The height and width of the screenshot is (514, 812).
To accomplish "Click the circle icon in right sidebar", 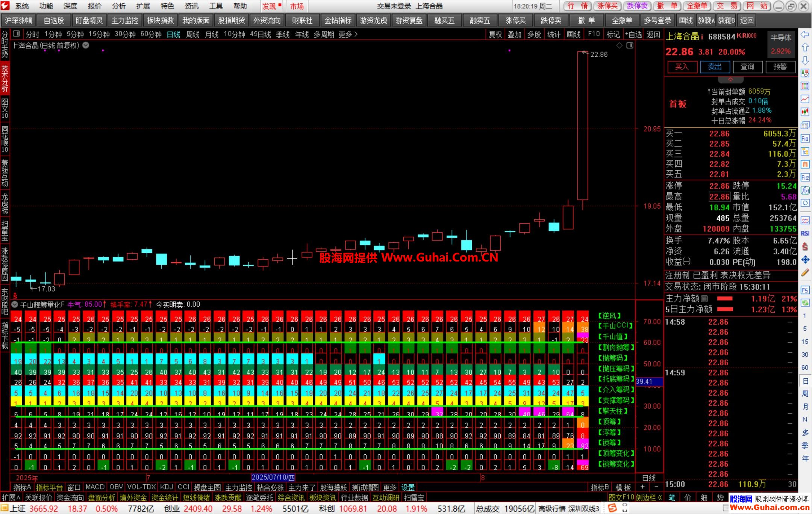I will pyautogui.click(x=804, y=203).
